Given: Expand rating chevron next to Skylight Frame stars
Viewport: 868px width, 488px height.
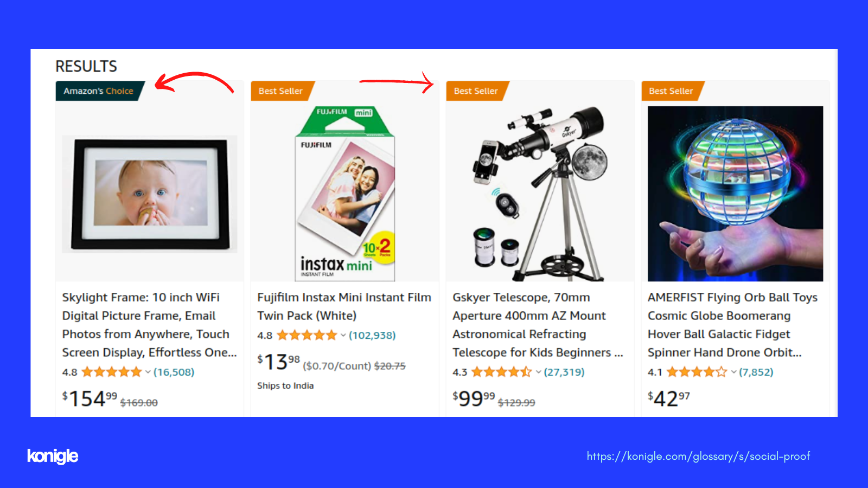Looking at the screenshot, I should [148, 373].
